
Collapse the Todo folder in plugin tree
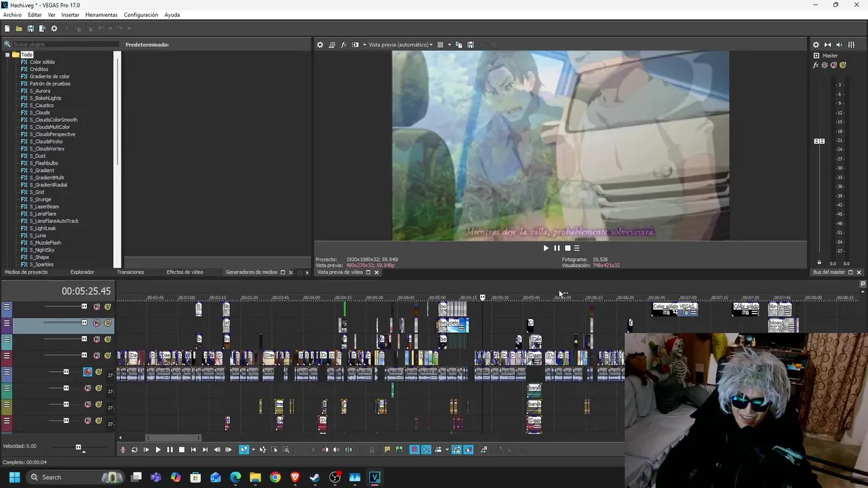[7, 55]
